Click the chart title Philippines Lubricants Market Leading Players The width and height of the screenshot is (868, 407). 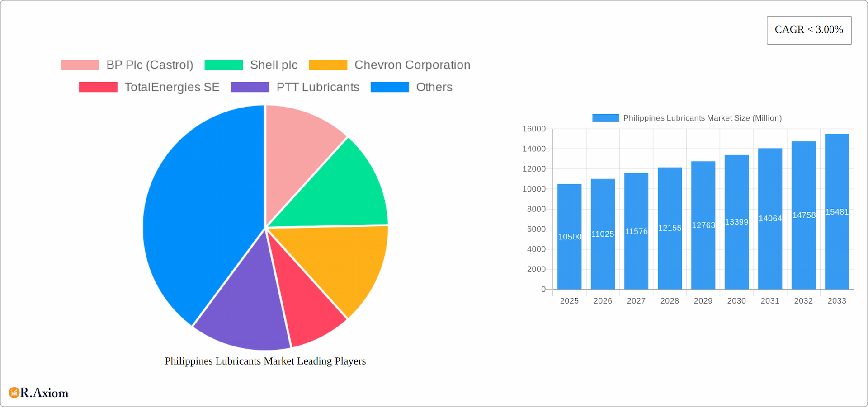(x=265, y=361)
